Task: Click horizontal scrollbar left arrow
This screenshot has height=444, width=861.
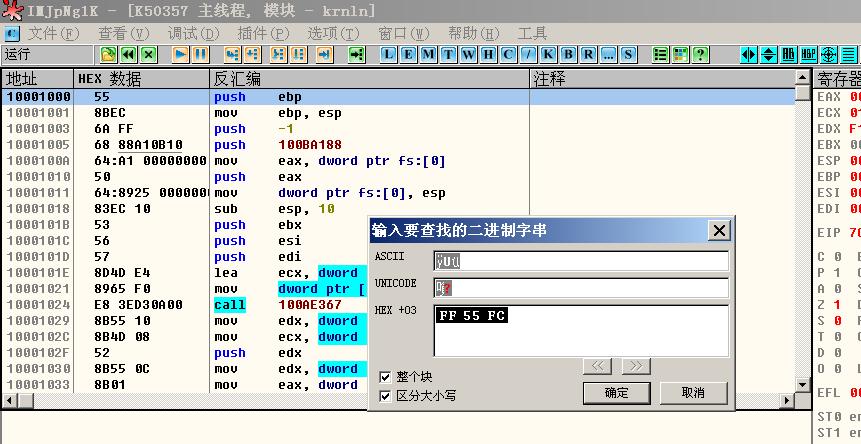Action: tap(9, 401)
